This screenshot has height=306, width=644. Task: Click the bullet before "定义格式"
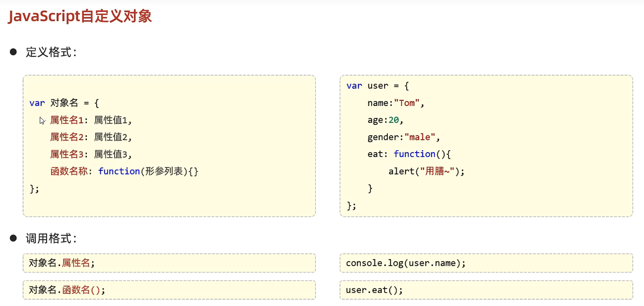pyautogui.click(x=13, y=52)
